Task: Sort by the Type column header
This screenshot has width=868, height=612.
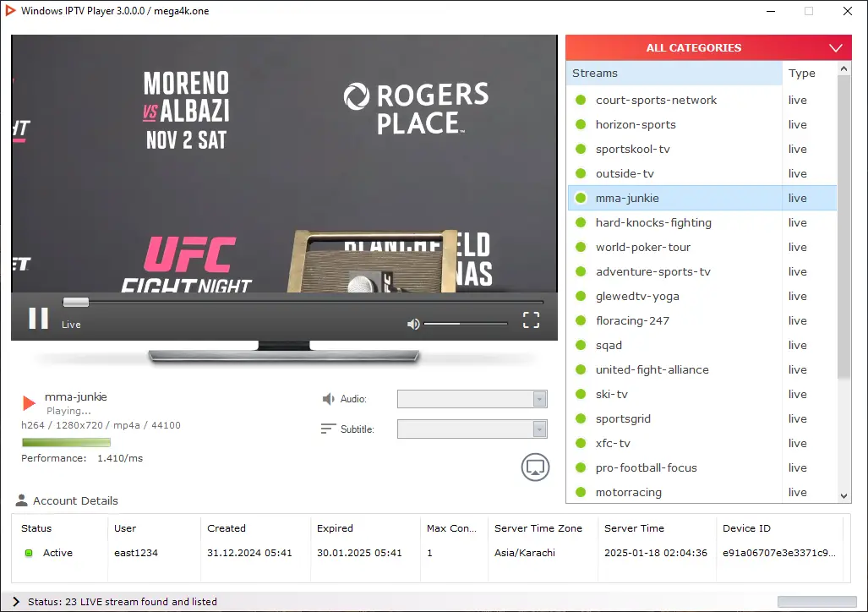Action: (810, 73)
